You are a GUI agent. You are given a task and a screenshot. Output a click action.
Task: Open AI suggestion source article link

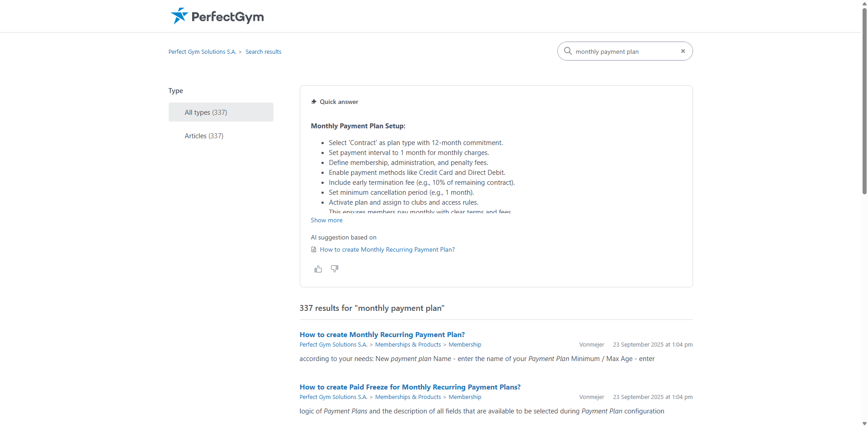click(x=387, y=249)
